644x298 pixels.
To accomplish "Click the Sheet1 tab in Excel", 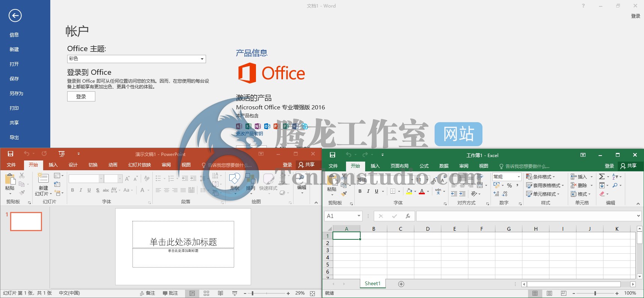I will pos(373,284).
